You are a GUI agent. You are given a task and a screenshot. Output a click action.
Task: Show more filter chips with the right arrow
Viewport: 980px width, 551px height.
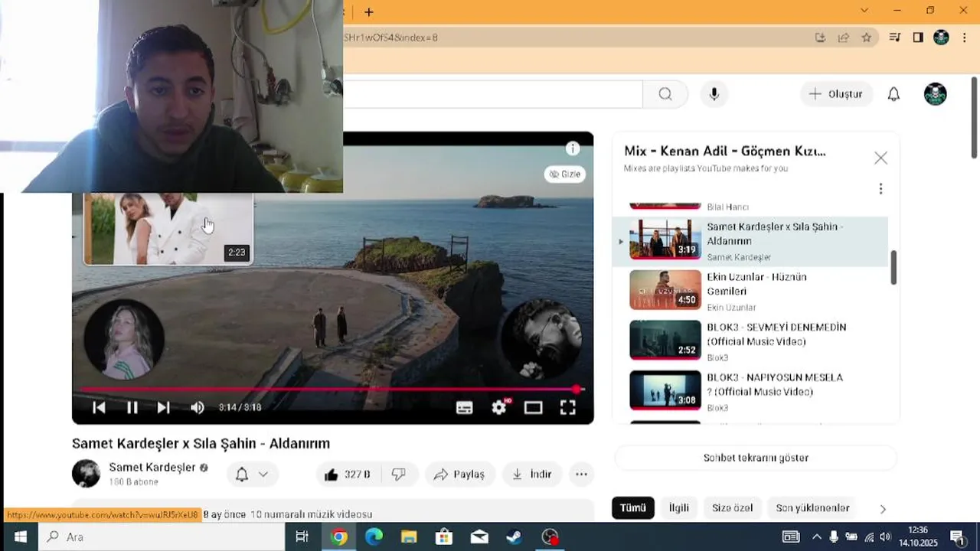[883, 509]
